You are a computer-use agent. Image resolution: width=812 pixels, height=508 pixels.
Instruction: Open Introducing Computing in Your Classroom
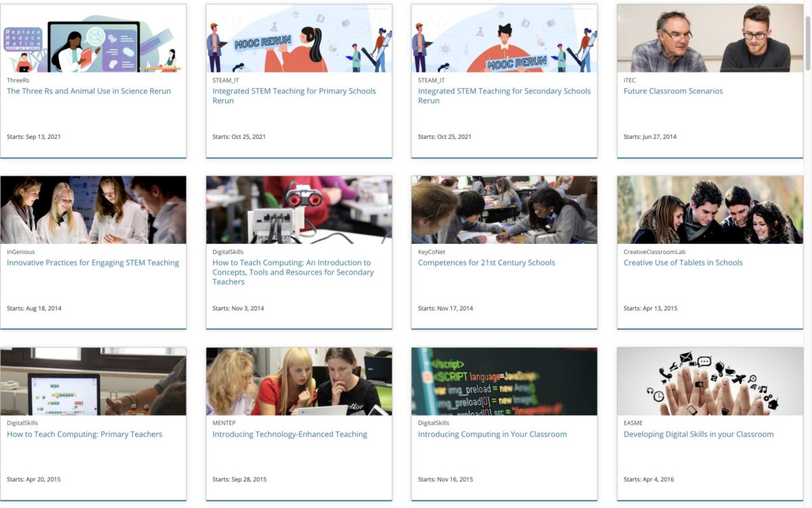click(493, 435)
